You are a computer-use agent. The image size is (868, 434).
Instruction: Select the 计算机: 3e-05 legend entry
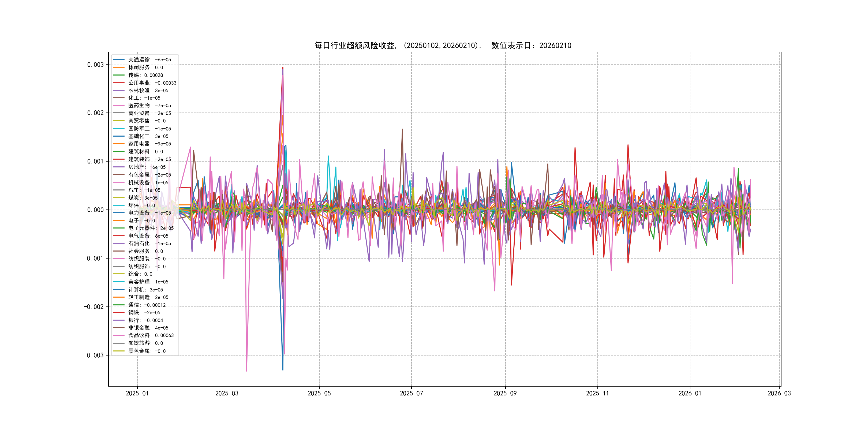(x=145, y=289)
